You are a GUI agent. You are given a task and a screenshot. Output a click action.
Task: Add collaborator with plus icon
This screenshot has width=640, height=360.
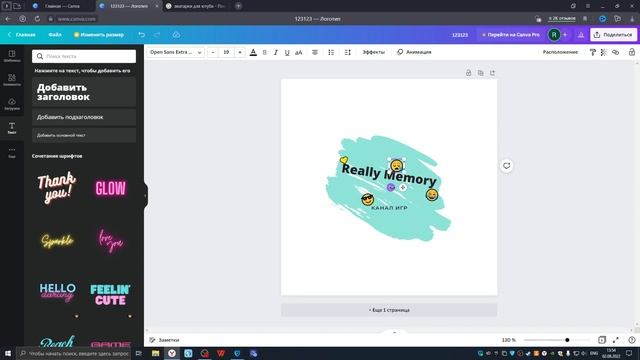565,35
